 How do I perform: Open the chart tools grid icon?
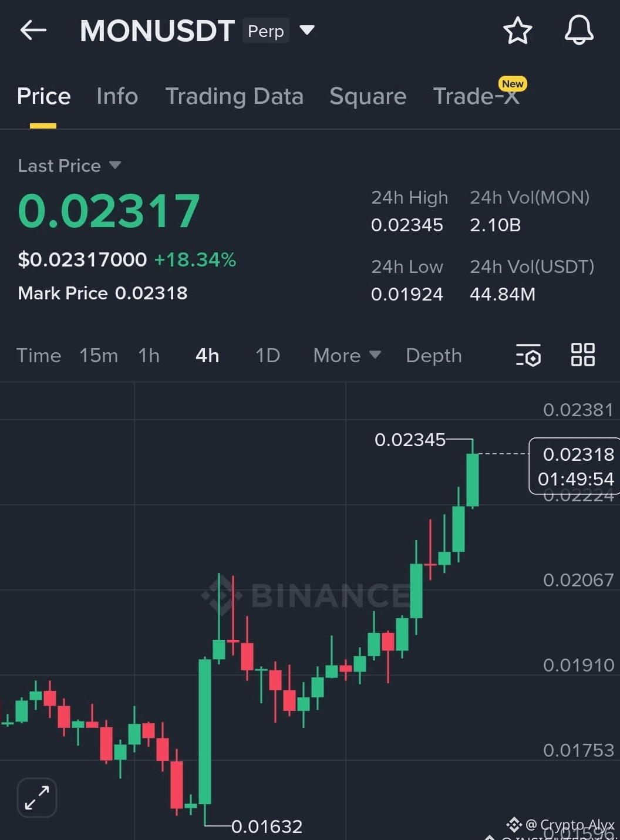pyautogui.click(x=583, y=355)
